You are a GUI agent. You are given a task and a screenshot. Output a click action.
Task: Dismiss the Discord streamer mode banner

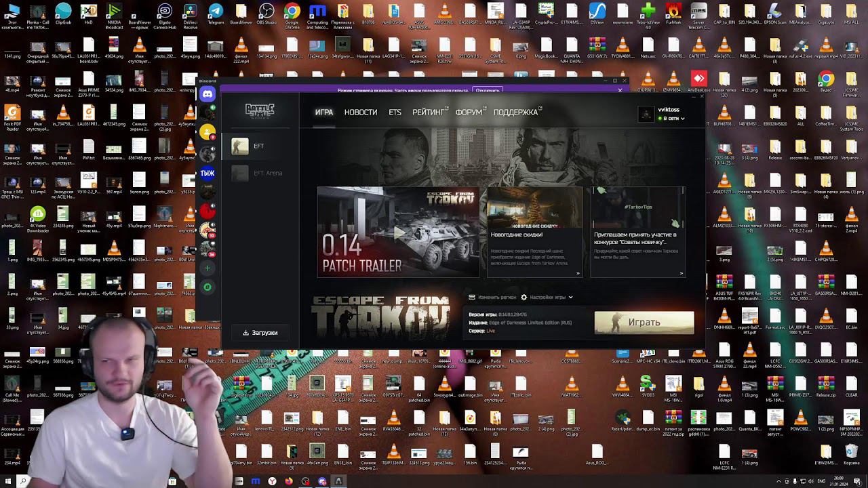[620, 90]
